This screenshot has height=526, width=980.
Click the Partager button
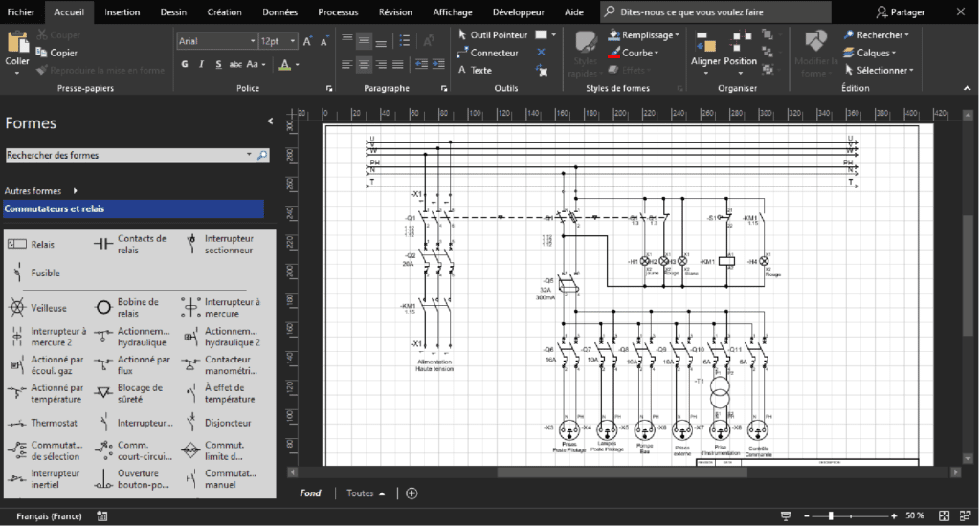(901, 12)
